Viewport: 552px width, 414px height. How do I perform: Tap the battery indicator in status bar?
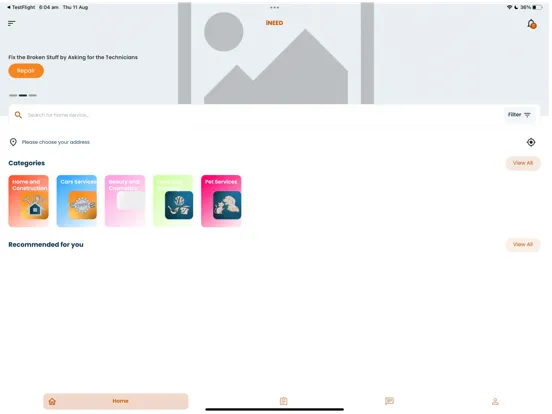[x=537, y=7]
